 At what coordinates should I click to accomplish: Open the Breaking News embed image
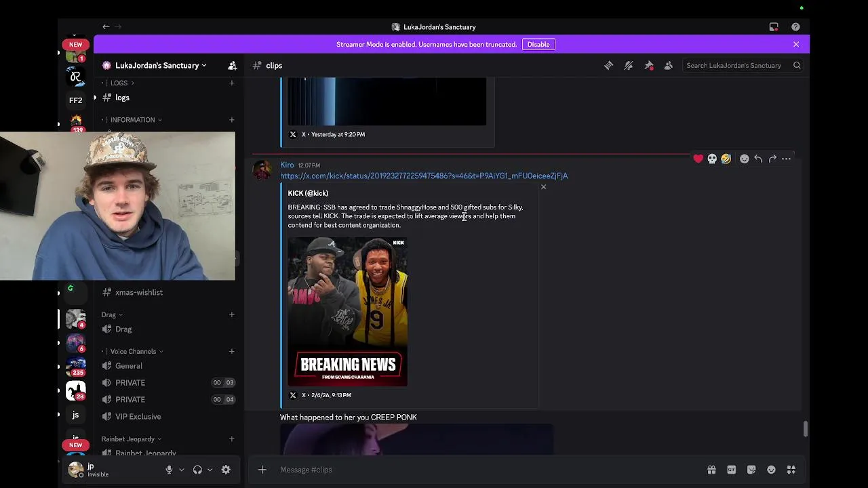coord(348,311)
